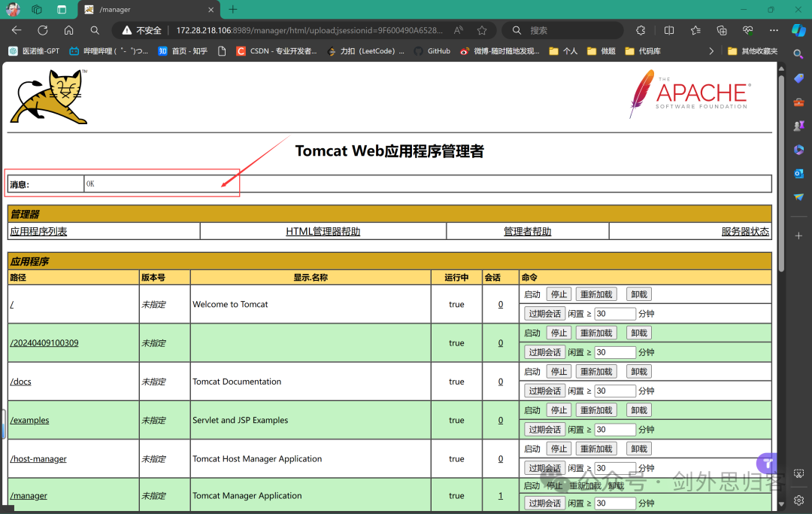Viewport: 812px width, 514px height.
Task: Open the collections icon
Action: click(x=721, y=30)
